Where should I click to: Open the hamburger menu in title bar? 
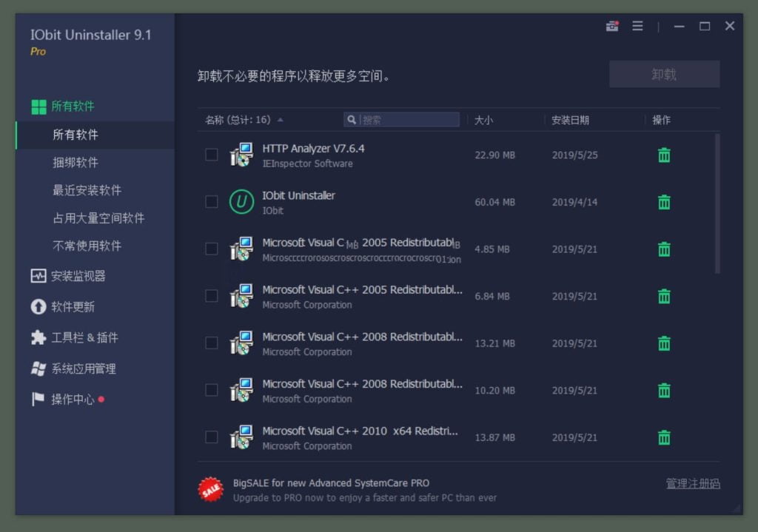click(x=637, y=26)
